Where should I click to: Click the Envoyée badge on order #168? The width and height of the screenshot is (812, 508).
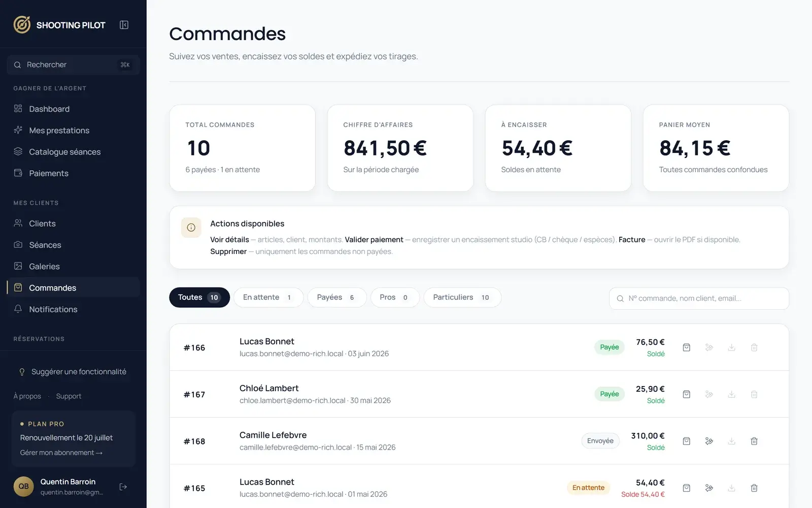point(600,441)
